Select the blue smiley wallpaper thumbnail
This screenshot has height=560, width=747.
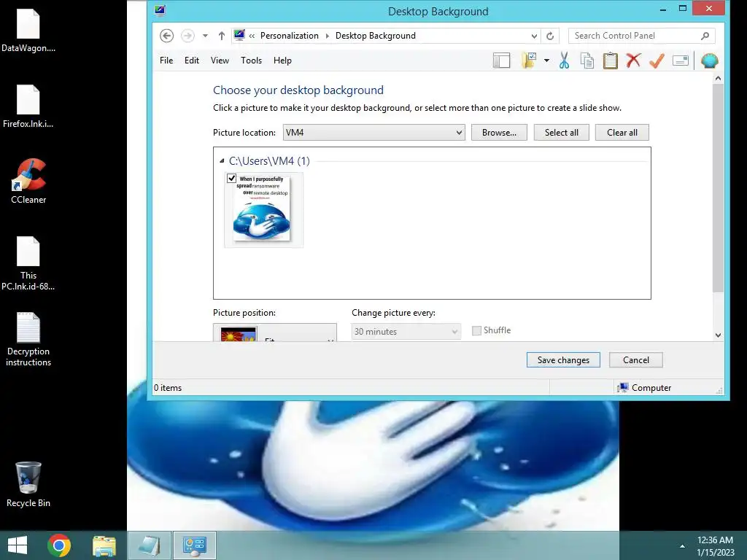coord(263,210)
